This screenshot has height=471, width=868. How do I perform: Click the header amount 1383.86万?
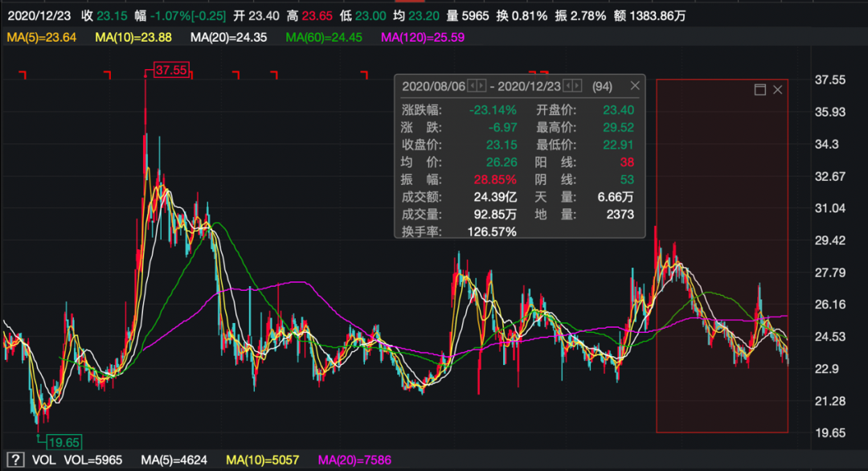click(x=657, y=16)
